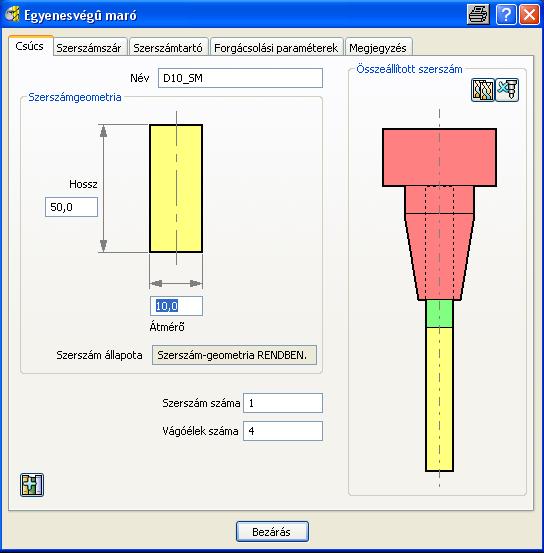Screen dimensions: 544x553
Task: Click the Hossz field showing 50,0
Action: pos(71,207)
